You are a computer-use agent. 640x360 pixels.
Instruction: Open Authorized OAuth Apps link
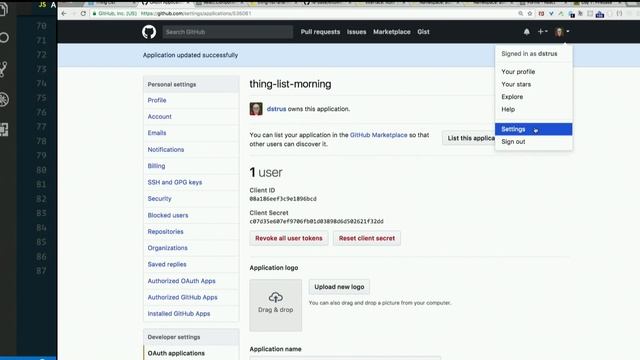(x=181, y=281)
